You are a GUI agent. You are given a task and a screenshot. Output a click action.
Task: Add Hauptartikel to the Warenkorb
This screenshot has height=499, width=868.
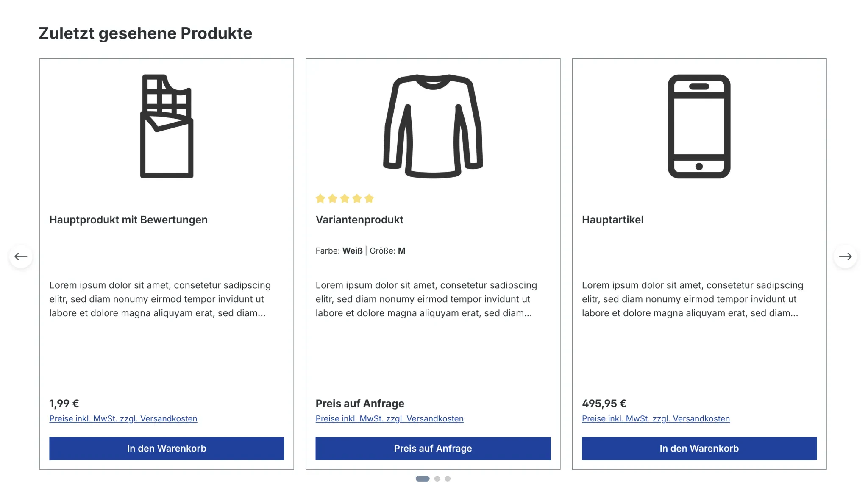point(699,449)
